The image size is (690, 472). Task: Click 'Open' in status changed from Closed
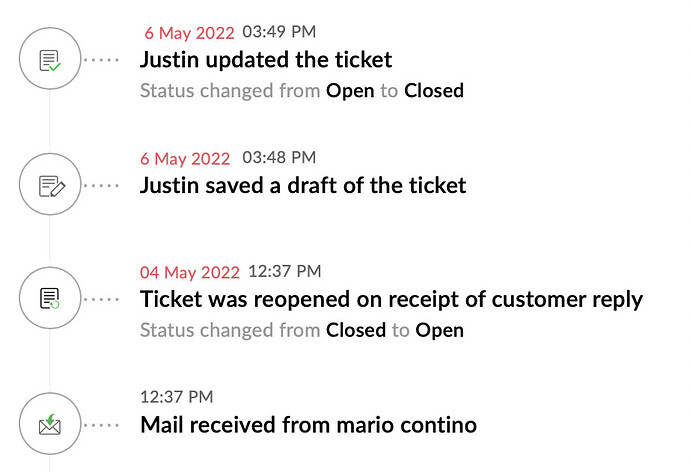click(439, 330)
